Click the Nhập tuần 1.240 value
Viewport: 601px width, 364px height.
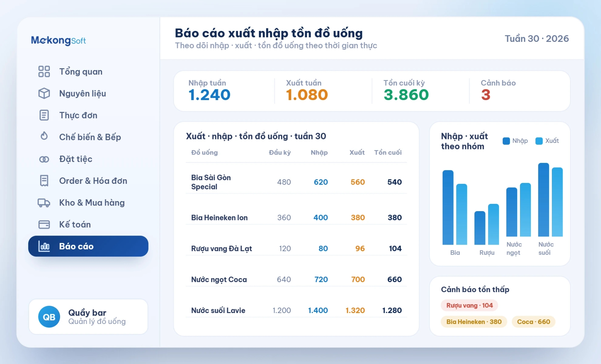tap(209, 95)
